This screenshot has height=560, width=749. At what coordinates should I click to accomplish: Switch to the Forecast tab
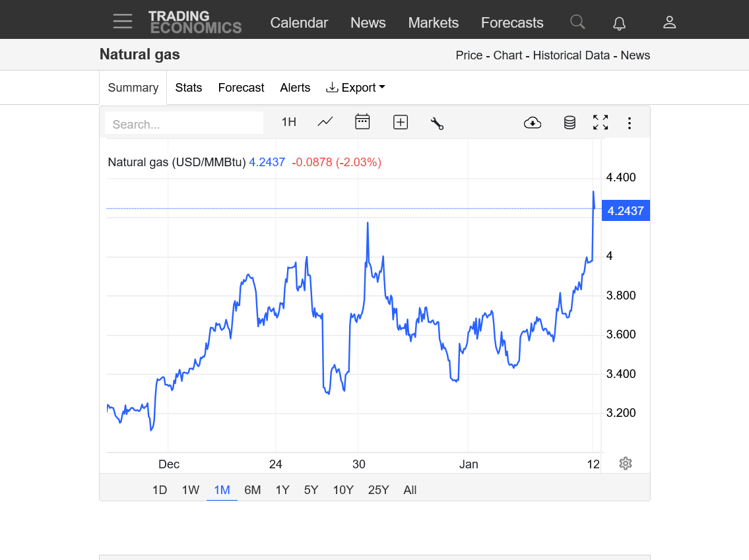tap(242, 87)
